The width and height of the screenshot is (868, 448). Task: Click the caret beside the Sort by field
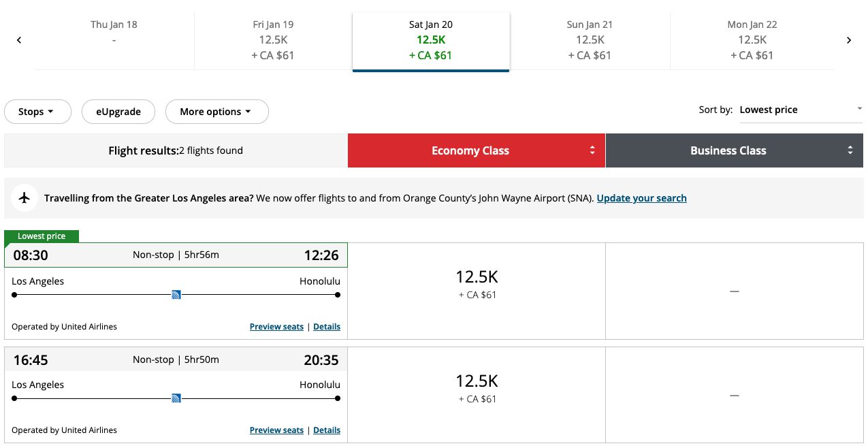click(859, 107)
